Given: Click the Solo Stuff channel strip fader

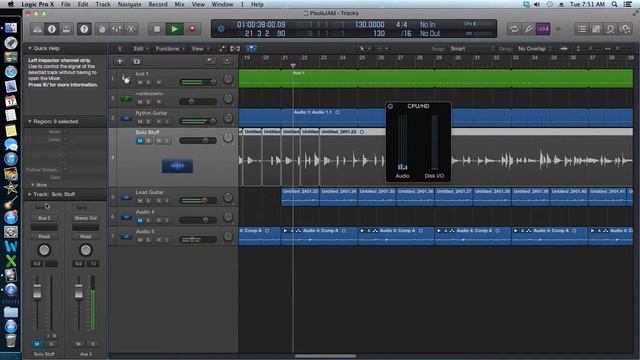Looking at the screenshot, I should pyautogui.click(x=37, y=292).
